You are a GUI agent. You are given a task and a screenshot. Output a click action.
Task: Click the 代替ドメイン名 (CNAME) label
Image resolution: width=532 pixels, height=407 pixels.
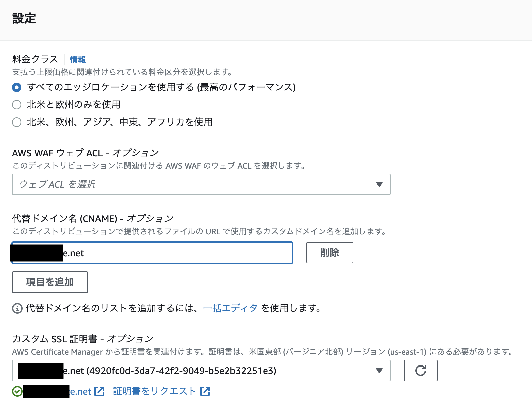[93, 219]
